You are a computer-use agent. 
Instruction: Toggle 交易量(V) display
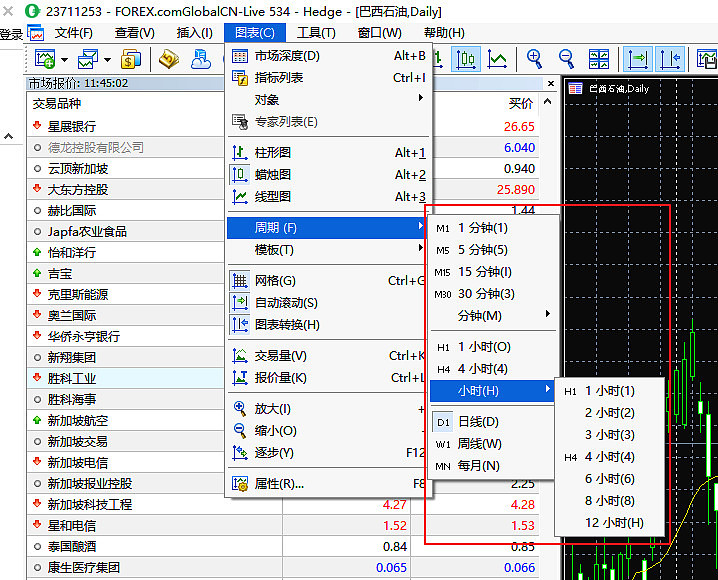[328, 356]
